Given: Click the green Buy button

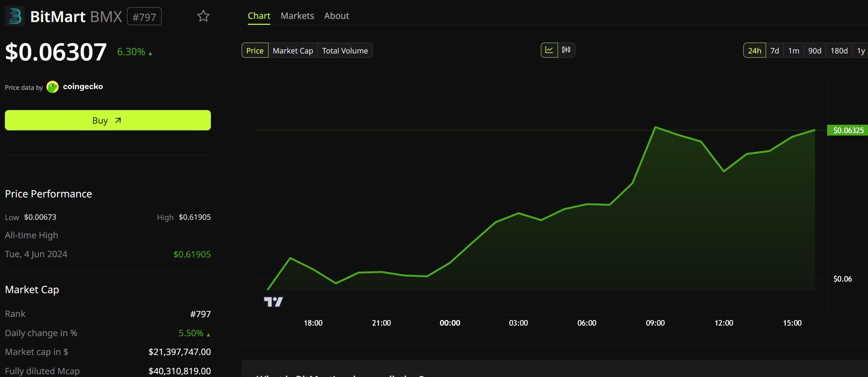Looking at the screenshot, I should pyautogui.click(x=108, y=120).
